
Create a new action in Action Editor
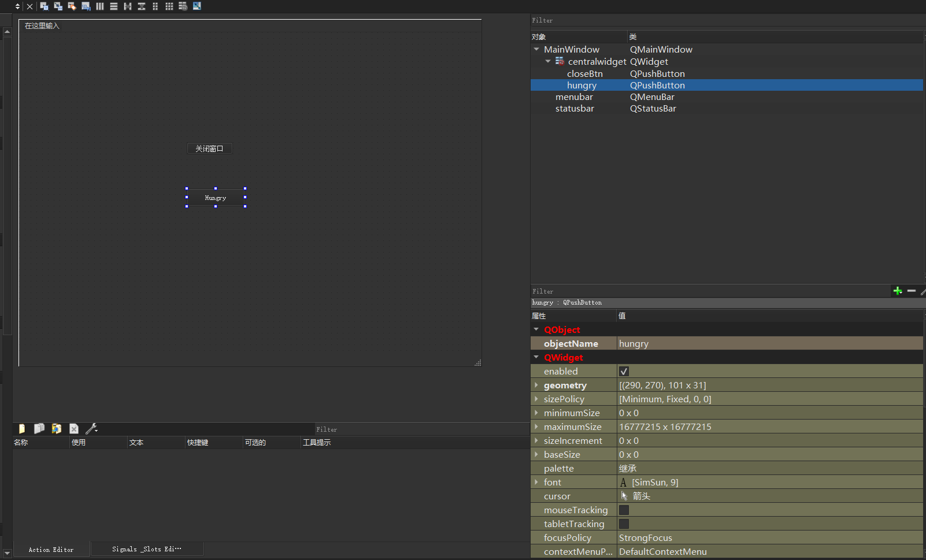(x=22, y=429)
